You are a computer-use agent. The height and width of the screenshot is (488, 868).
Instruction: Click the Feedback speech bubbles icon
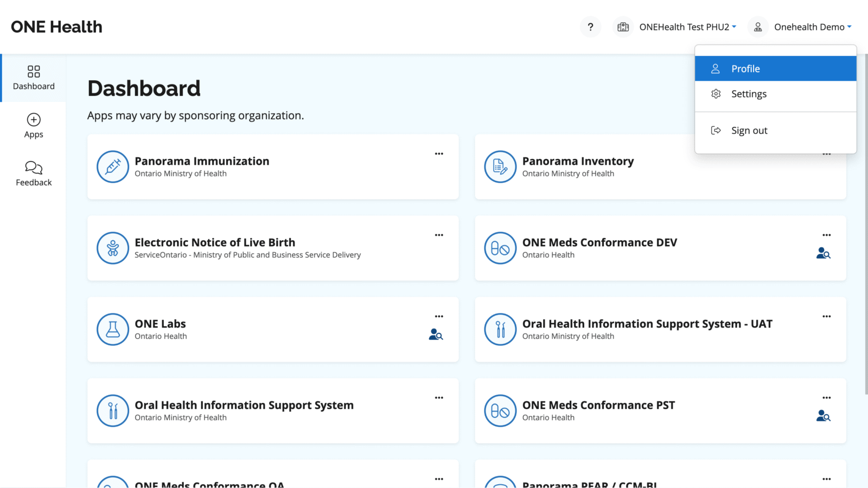tap(34, 168)
